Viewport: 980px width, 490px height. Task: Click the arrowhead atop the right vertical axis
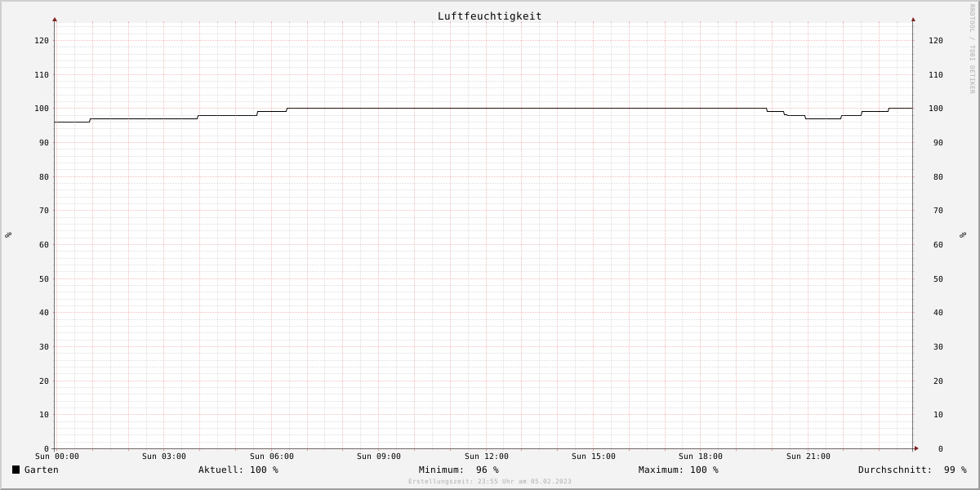913,19
